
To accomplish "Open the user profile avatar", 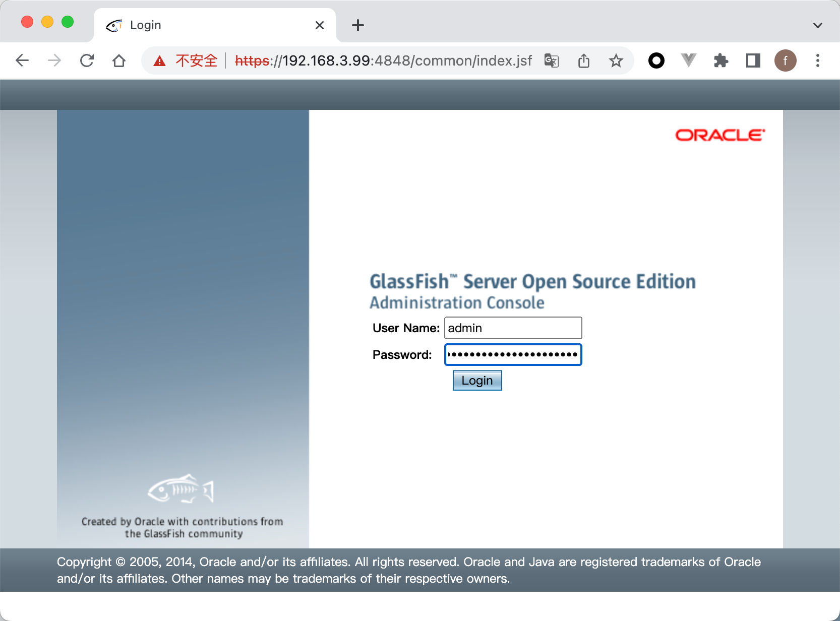I will 785,61.
